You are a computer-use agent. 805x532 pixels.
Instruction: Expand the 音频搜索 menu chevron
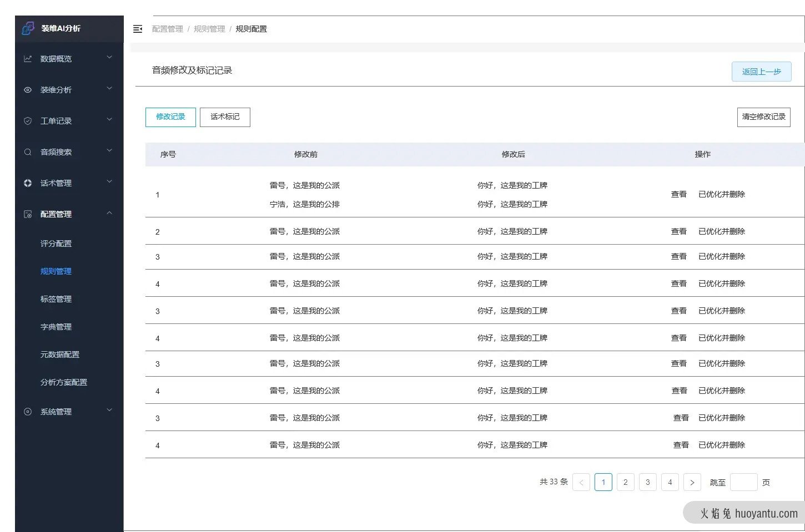point(109,150)
